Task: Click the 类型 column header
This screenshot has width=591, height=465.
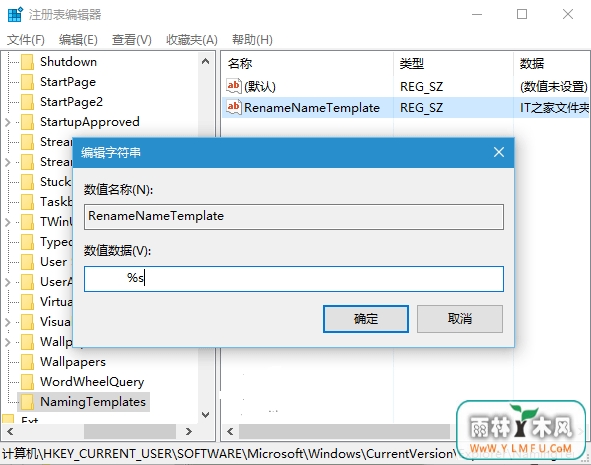Action: [412, 63]
